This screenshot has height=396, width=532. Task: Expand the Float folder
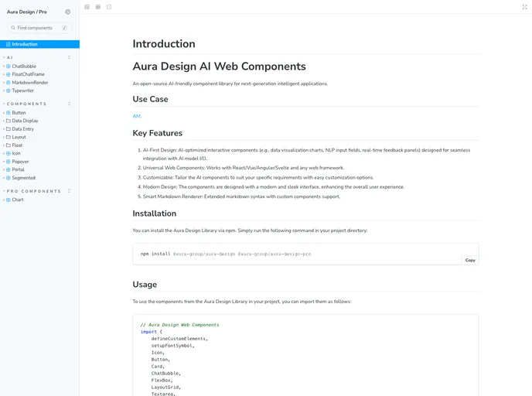(x=17, y=145)
